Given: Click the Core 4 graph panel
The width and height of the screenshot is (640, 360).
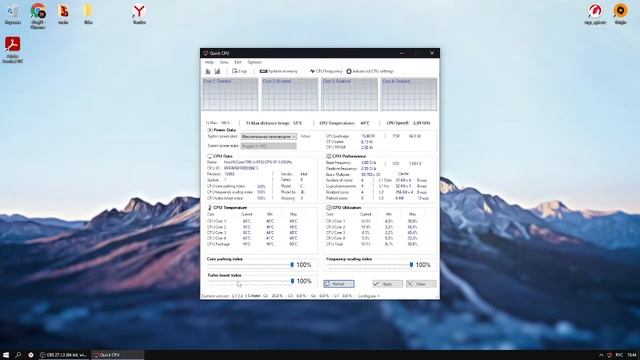Looking at the screenshot, I should [x=409, y=94].
